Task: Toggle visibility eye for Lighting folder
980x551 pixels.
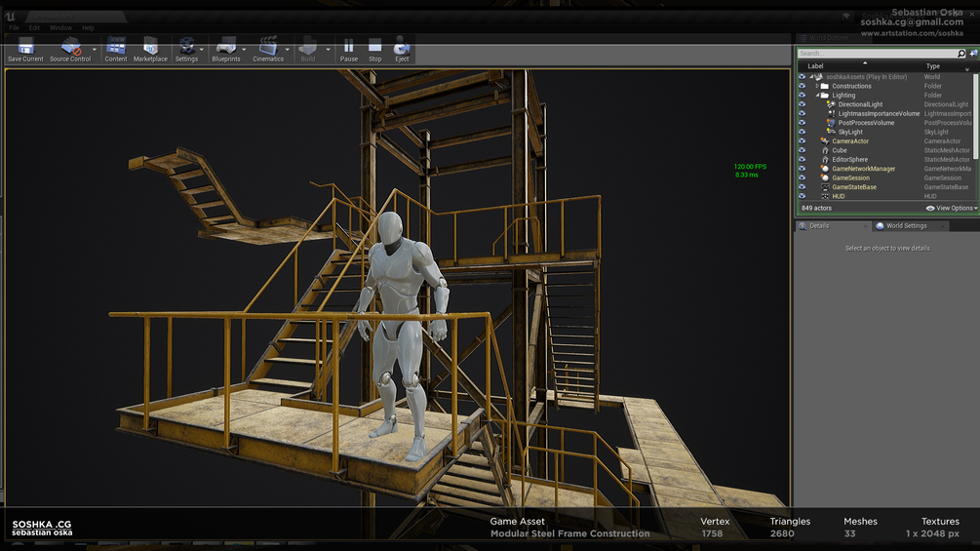Action: click(x=802, y=95)
